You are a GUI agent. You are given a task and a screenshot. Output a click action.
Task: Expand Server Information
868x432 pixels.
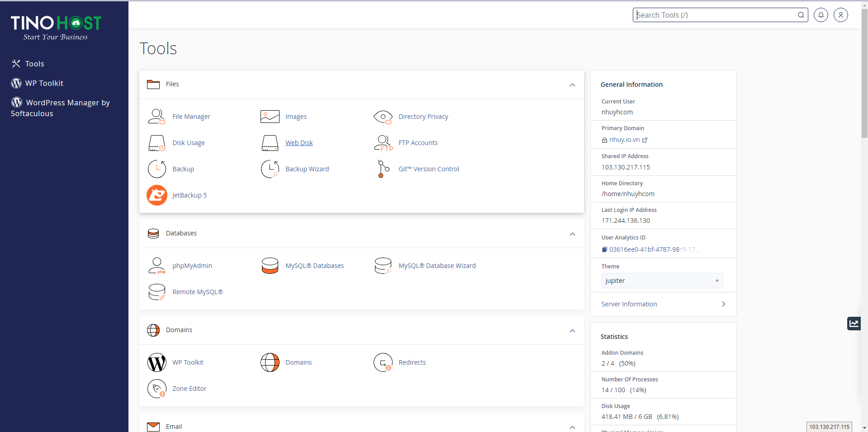[x=663, y=304]
